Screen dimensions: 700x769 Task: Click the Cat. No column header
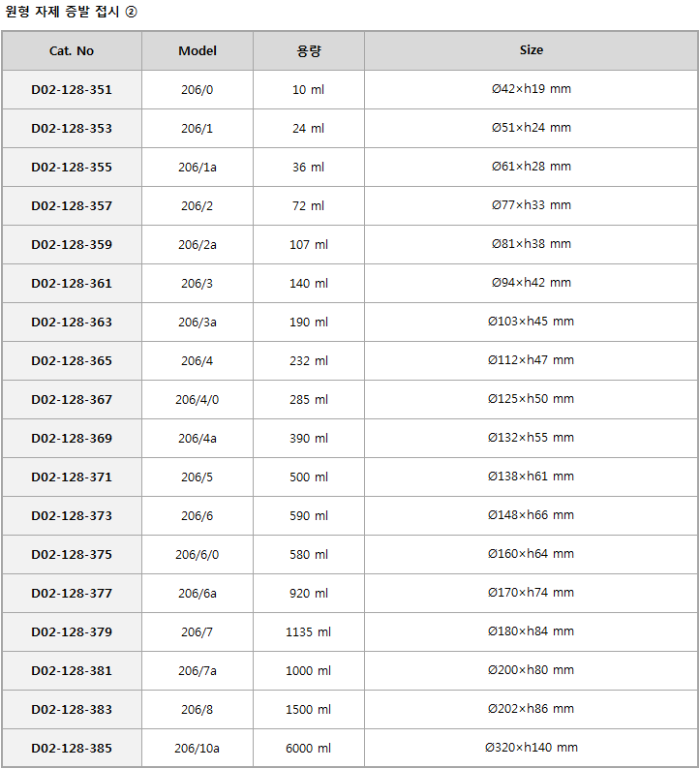tap(72, 50)
